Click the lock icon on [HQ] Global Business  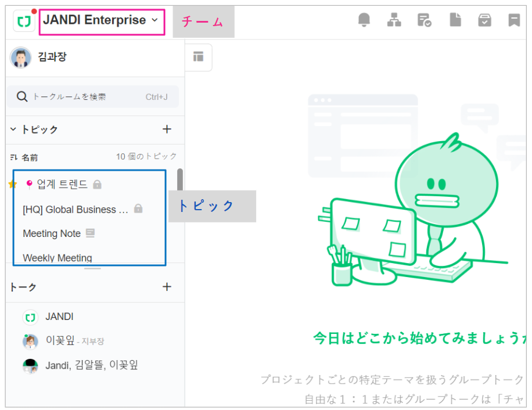pyautogui.click(x=138, y=208)
